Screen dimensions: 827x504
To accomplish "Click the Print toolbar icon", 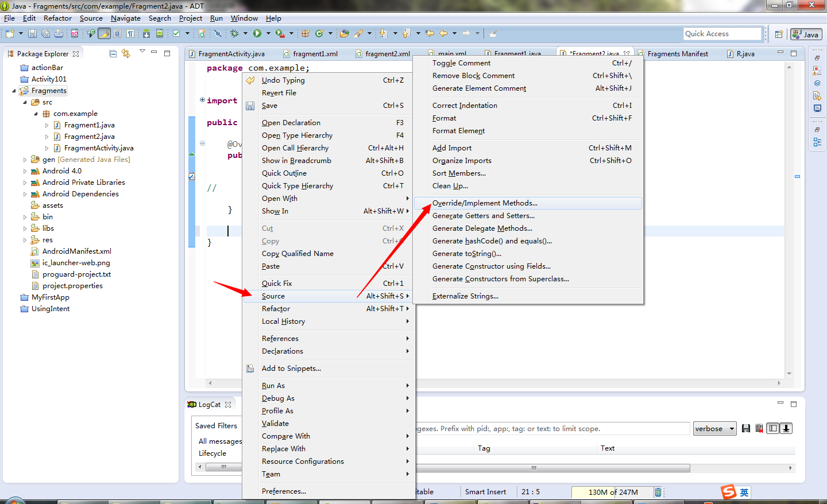I will point(59,34).
